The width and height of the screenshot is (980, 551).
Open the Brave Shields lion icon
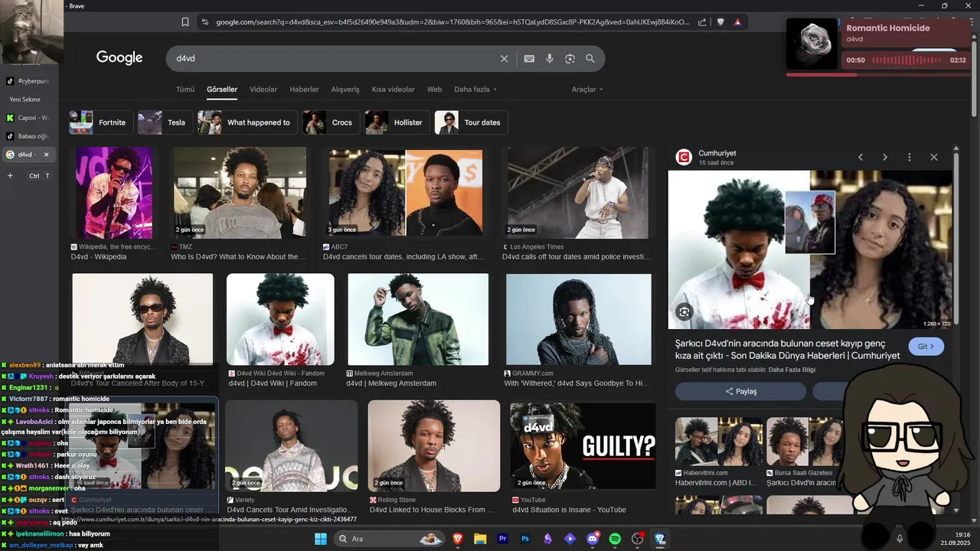pyautogui.click(x=720, y=22)
